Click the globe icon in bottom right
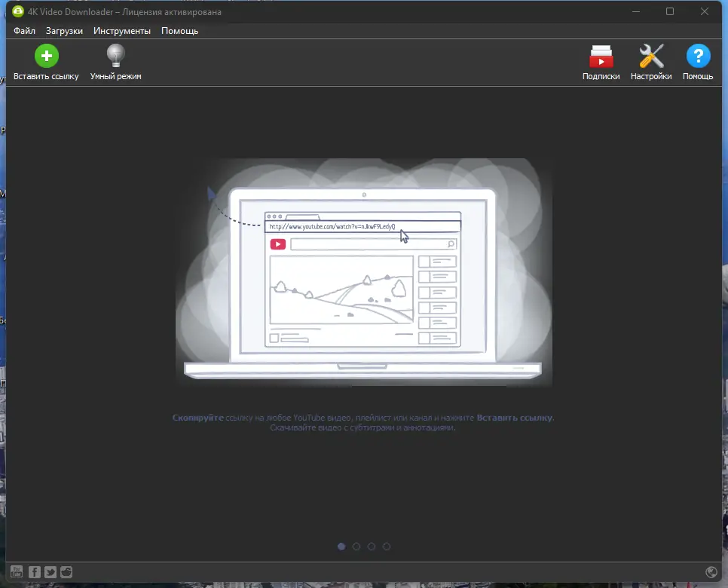 pyautogui.click(x=711, y=571)
